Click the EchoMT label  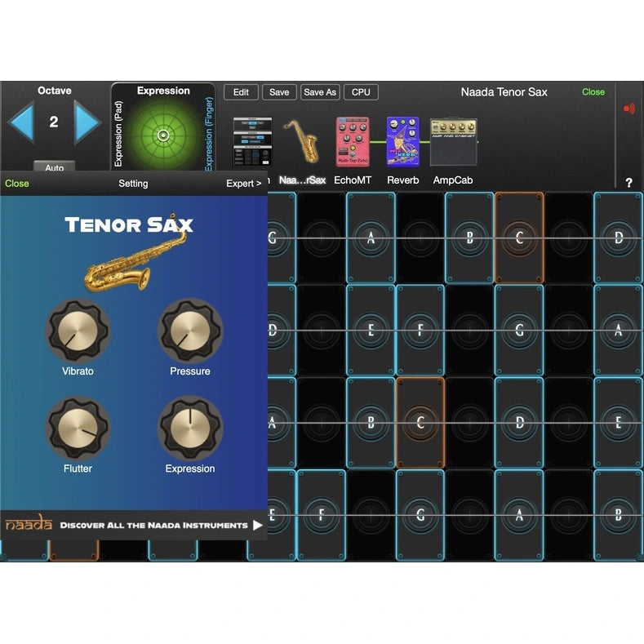[353, 180]
